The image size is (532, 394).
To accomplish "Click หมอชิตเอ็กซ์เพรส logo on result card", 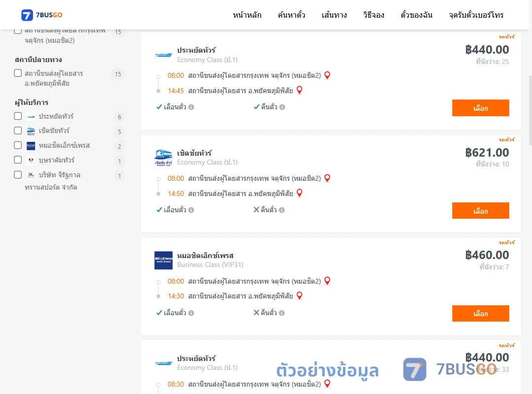I will tap(164, 261).
